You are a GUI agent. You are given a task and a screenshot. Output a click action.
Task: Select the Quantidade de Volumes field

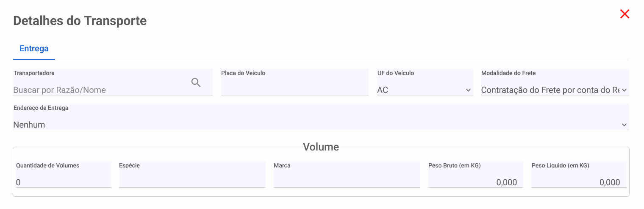point(64,175)
